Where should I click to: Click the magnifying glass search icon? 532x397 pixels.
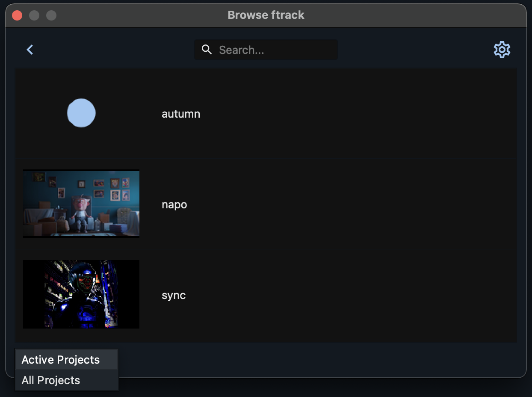click(x=207, y=50)
